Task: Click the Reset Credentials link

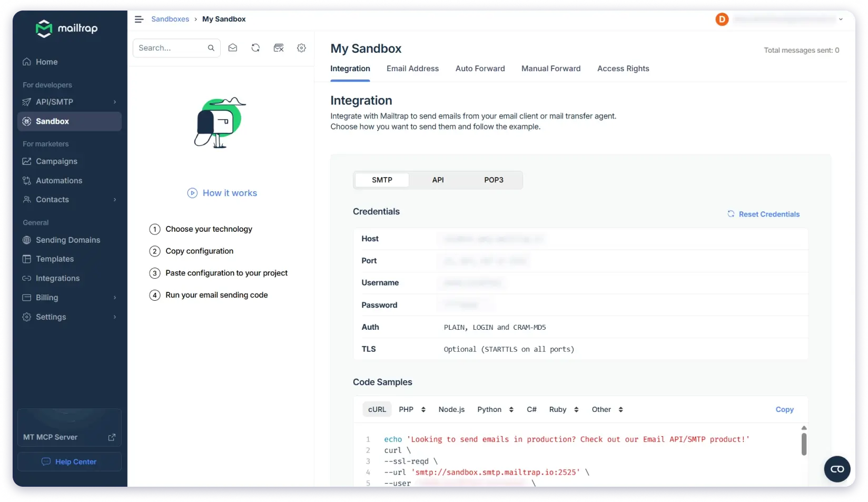Action: click(769, 214)
